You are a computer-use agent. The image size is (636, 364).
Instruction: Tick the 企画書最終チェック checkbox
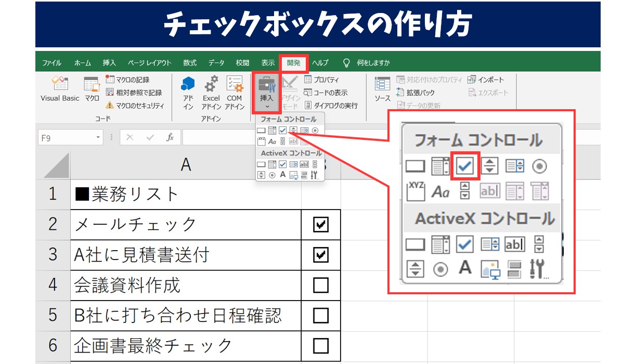pos(321,345)
